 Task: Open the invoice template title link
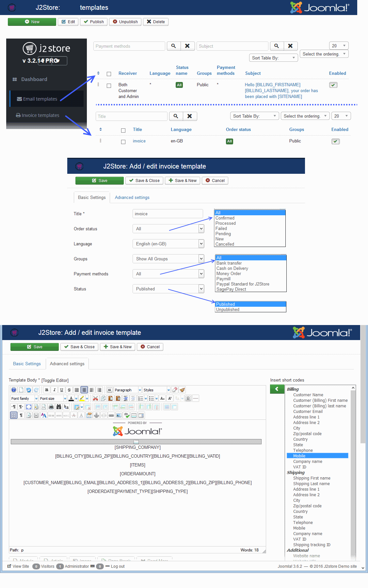click(139, 141)
